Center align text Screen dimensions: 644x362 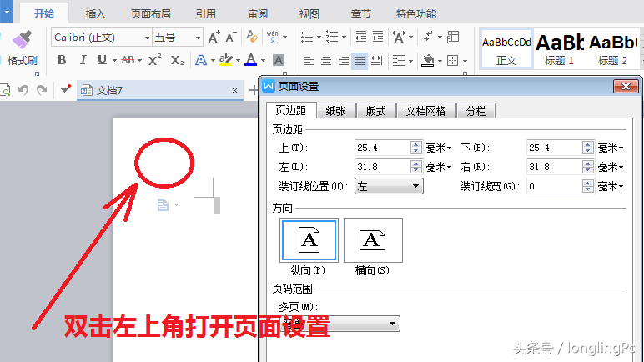point(326,61)
